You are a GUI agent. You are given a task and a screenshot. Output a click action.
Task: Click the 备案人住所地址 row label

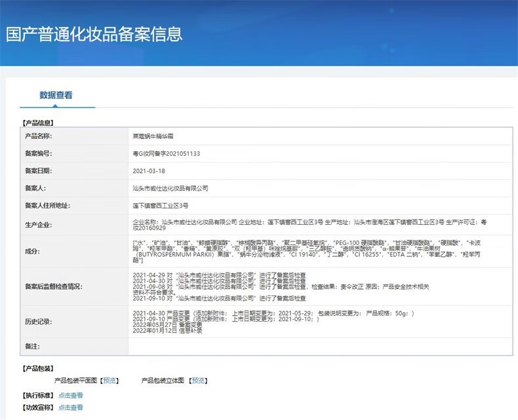48,206
